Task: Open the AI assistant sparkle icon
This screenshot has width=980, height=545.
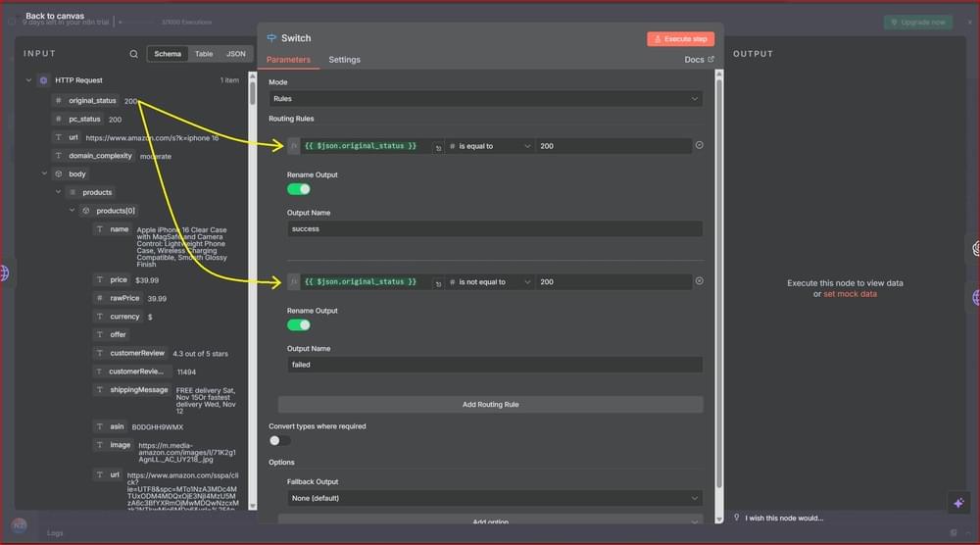Action: point(958,503)
